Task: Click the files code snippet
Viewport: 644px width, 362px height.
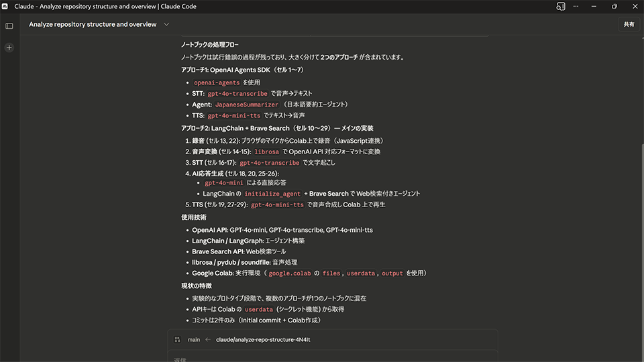Action: 331,274
